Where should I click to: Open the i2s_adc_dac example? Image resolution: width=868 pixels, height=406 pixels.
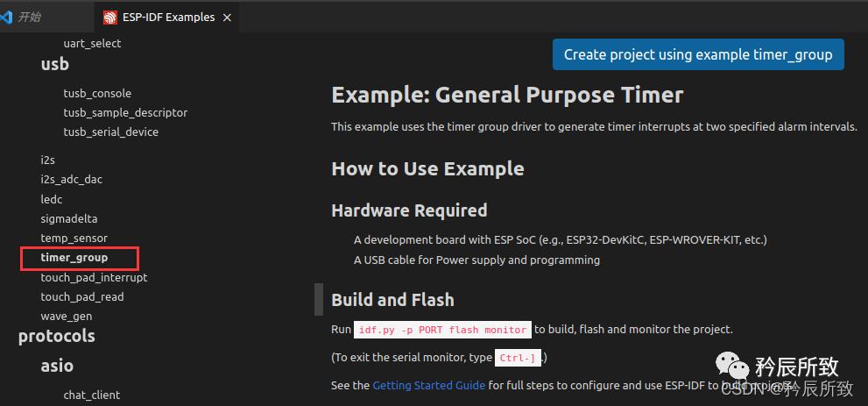coord(71,179)
